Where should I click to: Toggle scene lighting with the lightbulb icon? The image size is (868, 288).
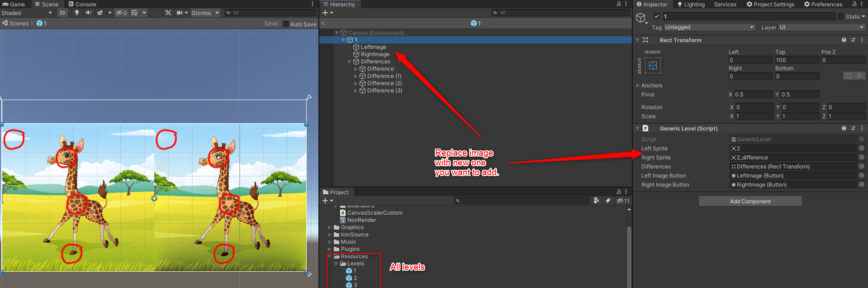coord(77,13)
